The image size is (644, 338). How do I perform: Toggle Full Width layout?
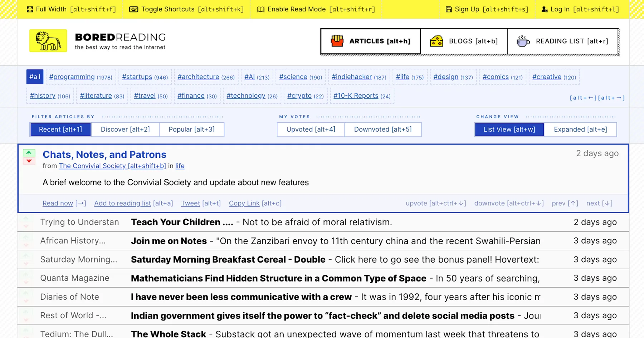(72, 9)
